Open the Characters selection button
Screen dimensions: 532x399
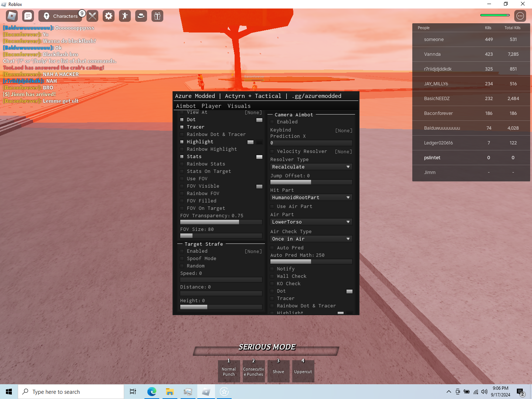point(61,16)
